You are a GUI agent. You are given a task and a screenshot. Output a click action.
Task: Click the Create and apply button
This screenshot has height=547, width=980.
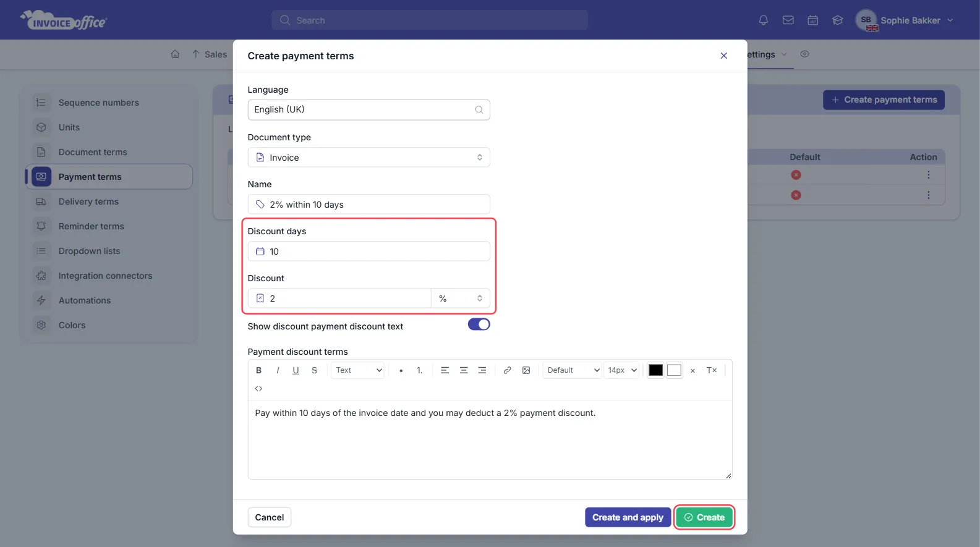point(628,517)
